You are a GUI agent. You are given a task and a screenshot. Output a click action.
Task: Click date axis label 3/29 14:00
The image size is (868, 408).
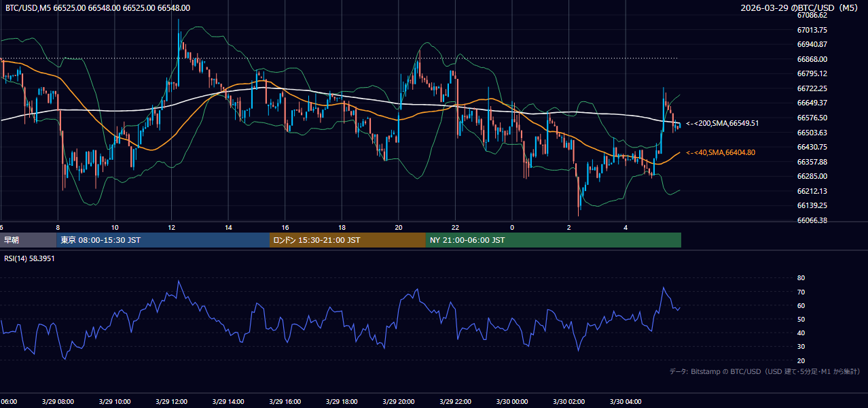[228, 401]
